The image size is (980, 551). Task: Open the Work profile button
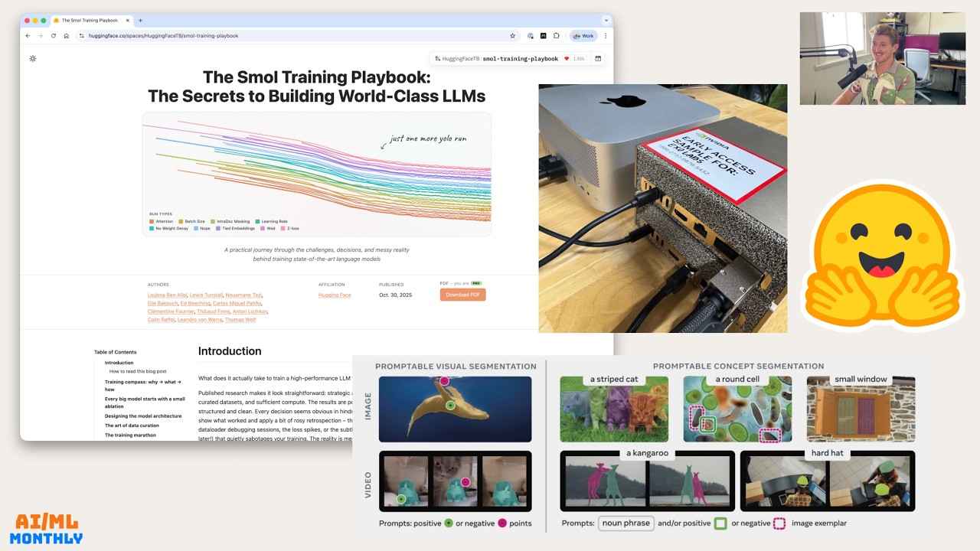coord(584,35)
